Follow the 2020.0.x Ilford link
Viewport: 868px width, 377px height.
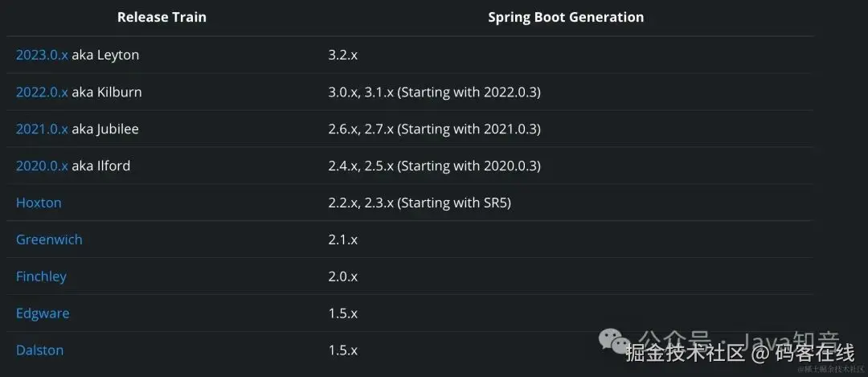coord(42,166)
